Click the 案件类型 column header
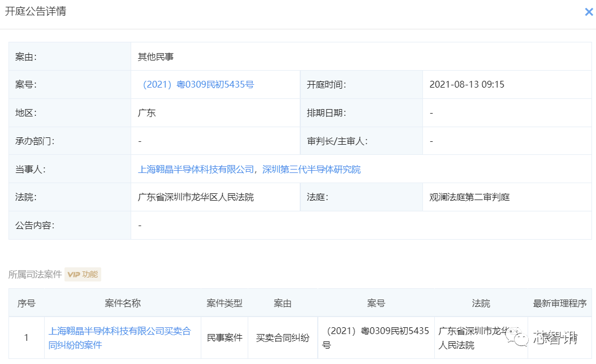The height and width of the screenshot is (364, 596). click(x=224, y=303)
